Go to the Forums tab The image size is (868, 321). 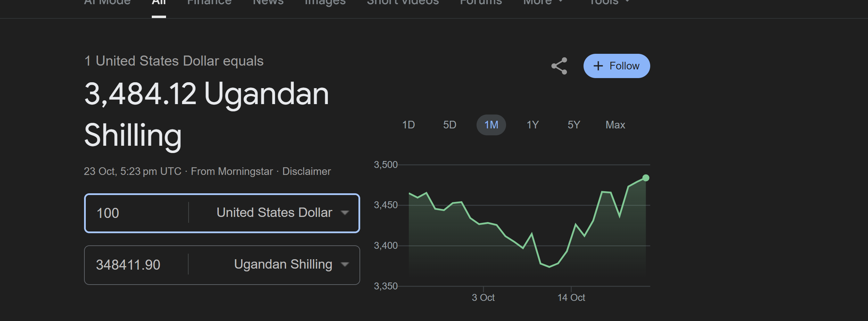pos(481,2)
